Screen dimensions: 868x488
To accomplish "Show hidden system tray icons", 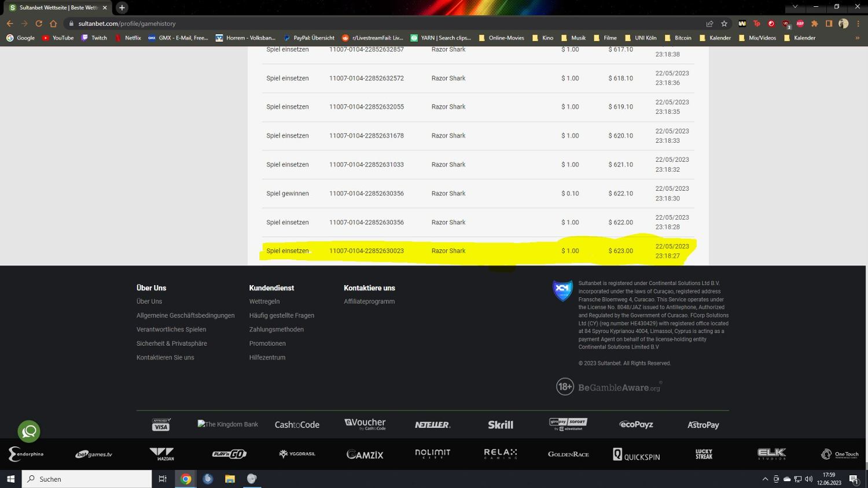I will click(765, 479).
